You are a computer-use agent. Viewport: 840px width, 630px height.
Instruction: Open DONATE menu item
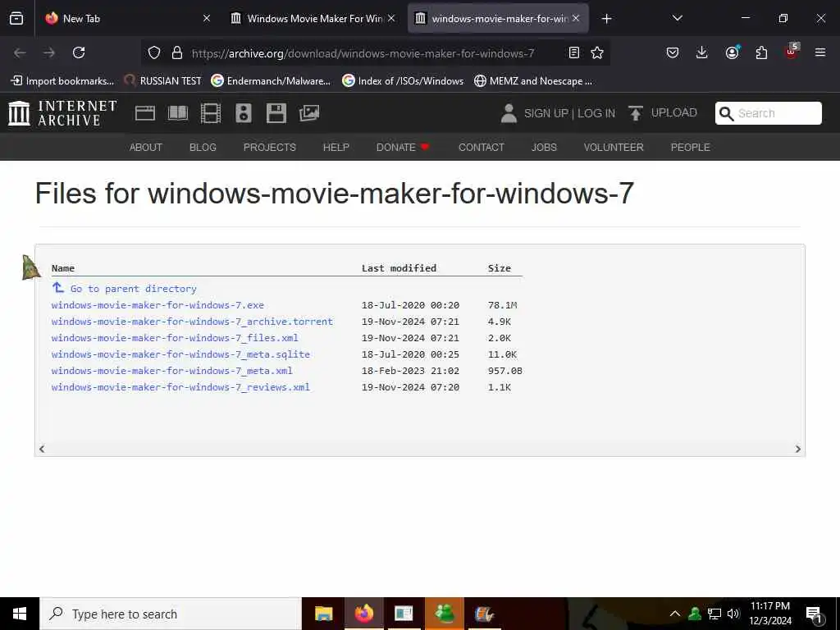click(x=403, y=148)
